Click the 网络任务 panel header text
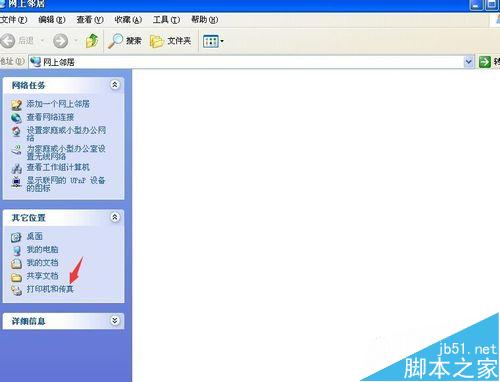This screenshot has width=500, height=382. 28,85
